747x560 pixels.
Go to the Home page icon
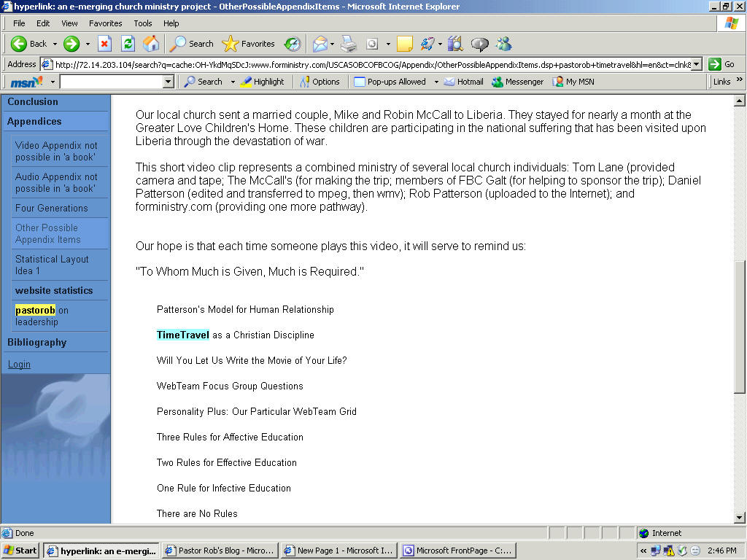click(151, 44)
